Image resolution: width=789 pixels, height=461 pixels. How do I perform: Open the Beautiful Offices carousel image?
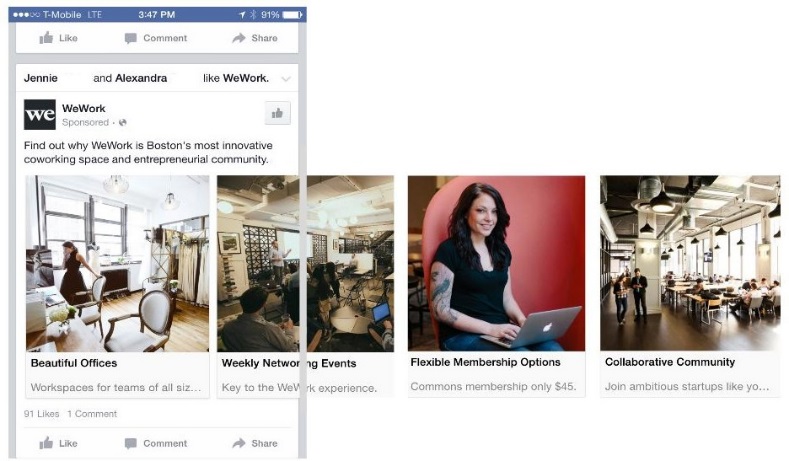click(x=117, y=263)
